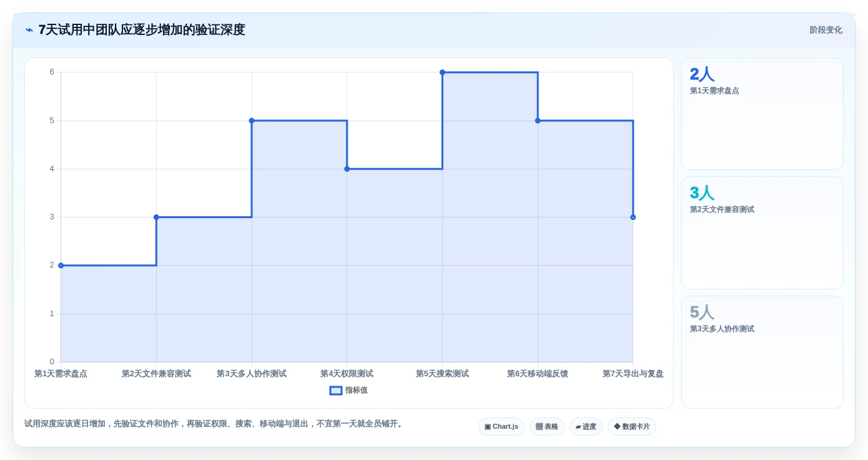This screenshot has height=460, width=868.
Task: Click the data point for 第3天多人协作测试
Action: pos(252,121)
